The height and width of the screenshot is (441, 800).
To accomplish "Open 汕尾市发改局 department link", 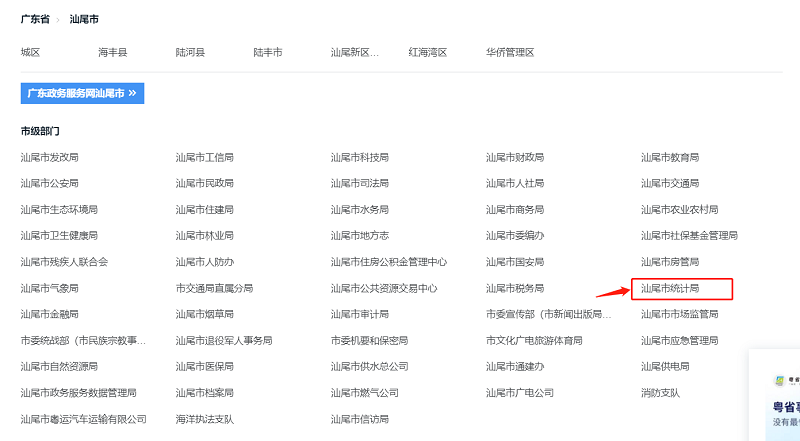I will click(x=49, y=157).
